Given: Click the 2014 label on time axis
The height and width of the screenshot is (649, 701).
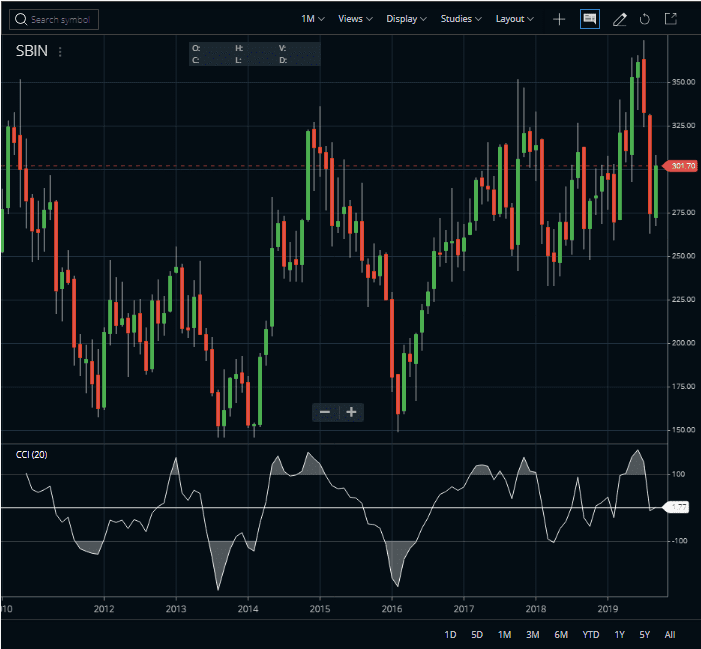Looking at the screenshot, I should pyautogui.click(x=248, y=609).
